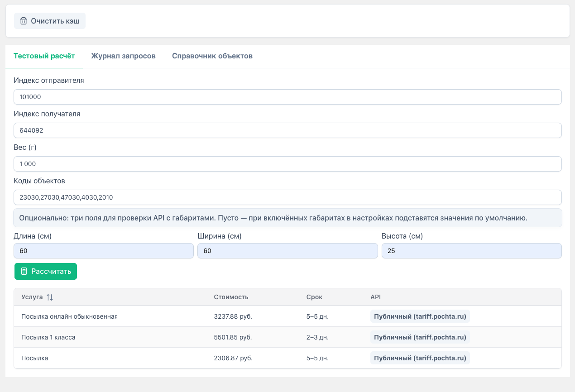Click the Длина (см) field

[104, 251]
